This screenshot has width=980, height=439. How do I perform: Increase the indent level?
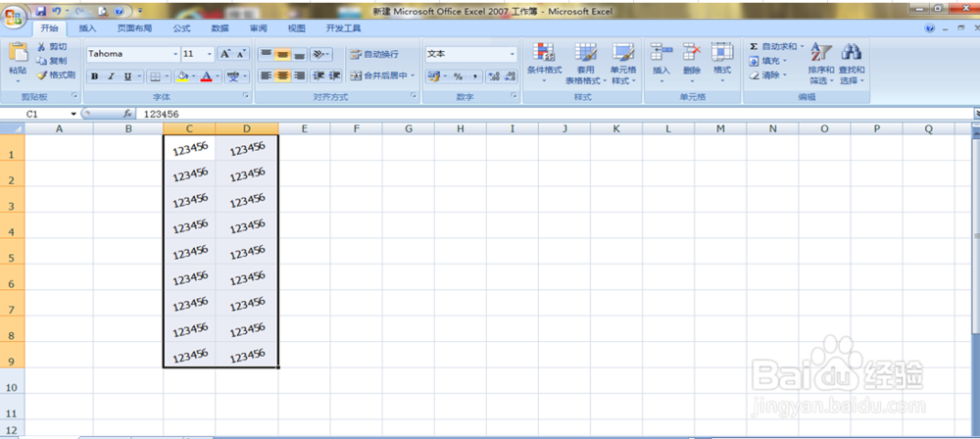click(x=334, y=75)
